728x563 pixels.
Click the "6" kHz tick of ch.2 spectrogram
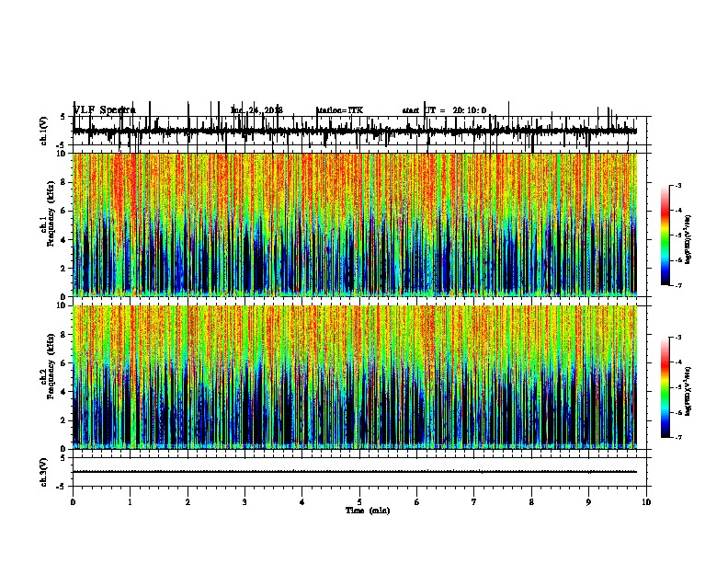coord(64,363)
